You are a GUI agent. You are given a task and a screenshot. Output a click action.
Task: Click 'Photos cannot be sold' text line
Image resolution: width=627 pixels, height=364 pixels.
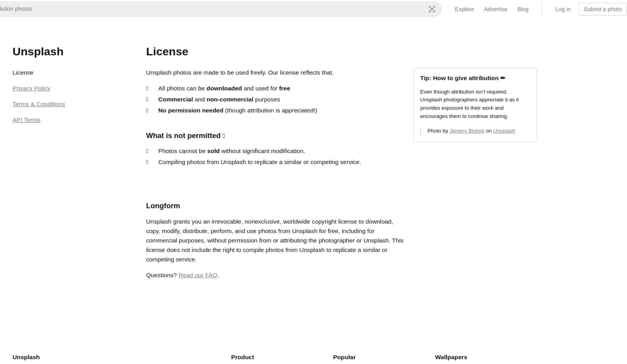(231, 151)
